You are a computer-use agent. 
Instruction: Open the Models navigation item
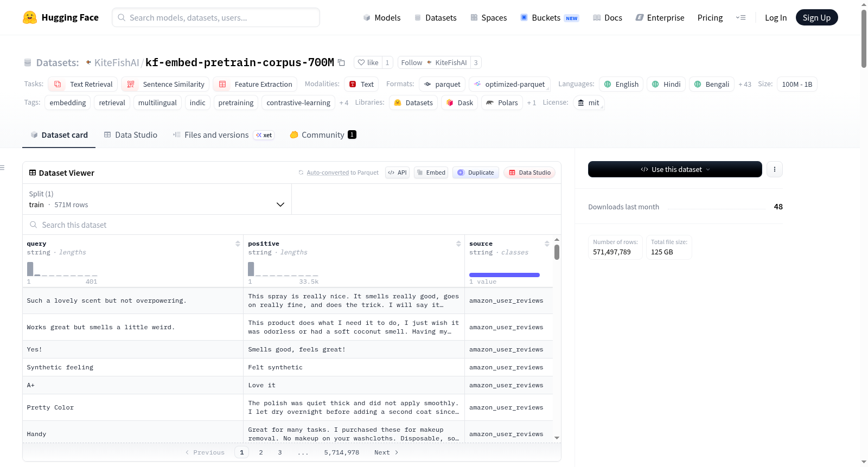pyautogui.click(x=382, y=17)
